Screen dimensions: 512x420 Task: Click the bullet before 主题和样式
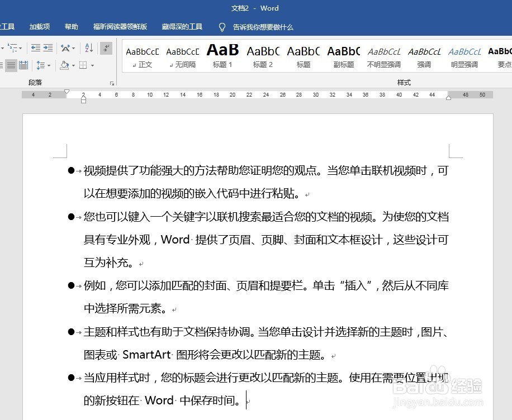[71, 332]
